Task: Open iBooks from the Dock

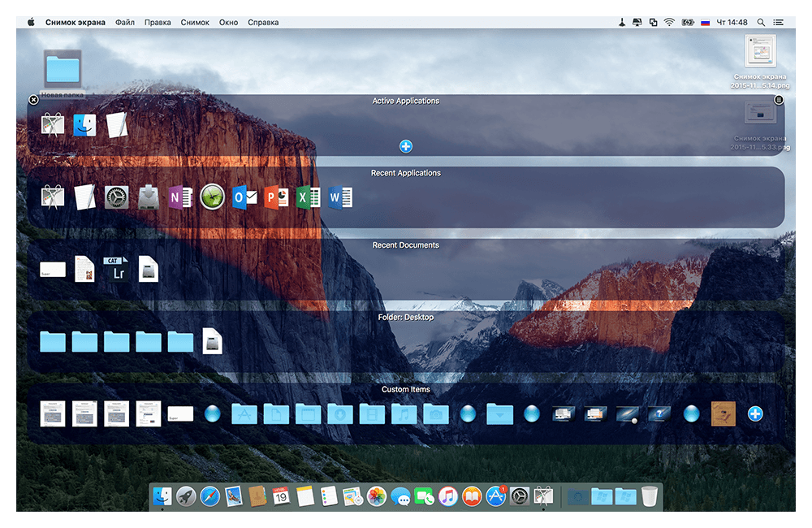Action: tap(473, 496)
